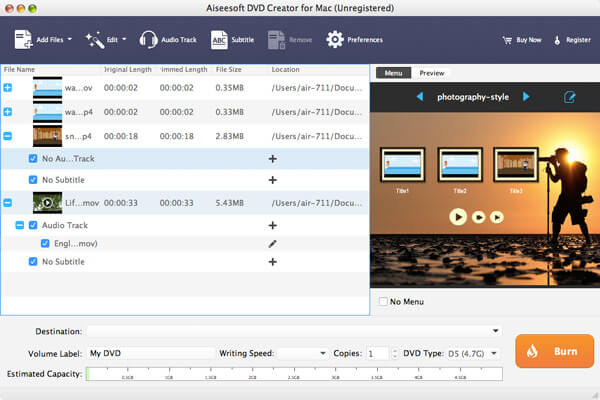600x400 pixels.
Task: Click the Edit magic wand icon
Action: pyautogui.click(x=95, y=40)
